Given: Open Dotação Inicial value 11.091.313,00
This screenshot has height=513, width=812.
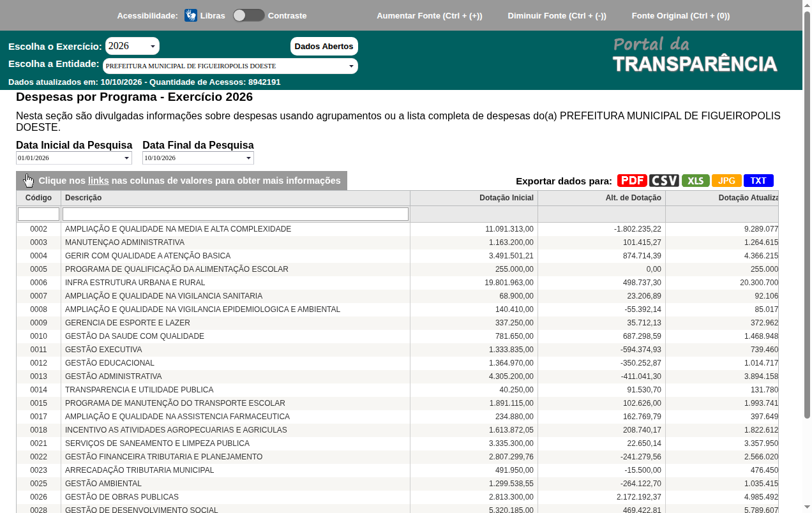Looking at the screenshot, I should pyautogui.click(x=509, y=229).
